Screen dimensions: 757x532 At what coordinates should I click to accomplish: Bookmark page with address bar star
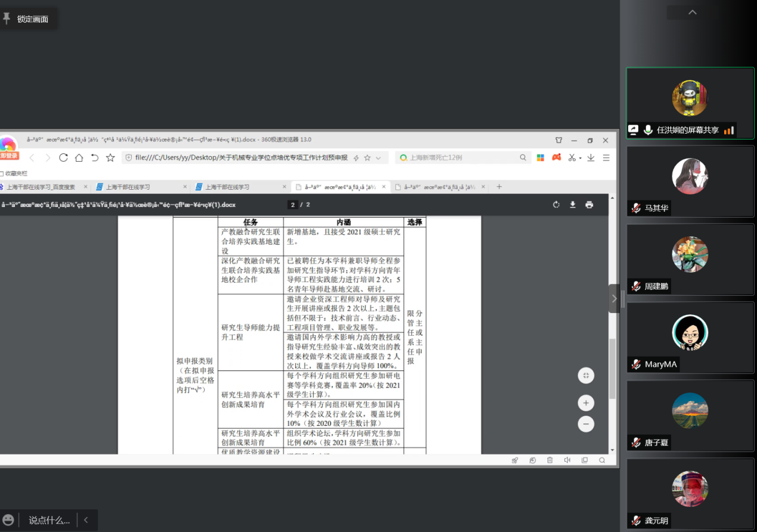pos(367,157)
